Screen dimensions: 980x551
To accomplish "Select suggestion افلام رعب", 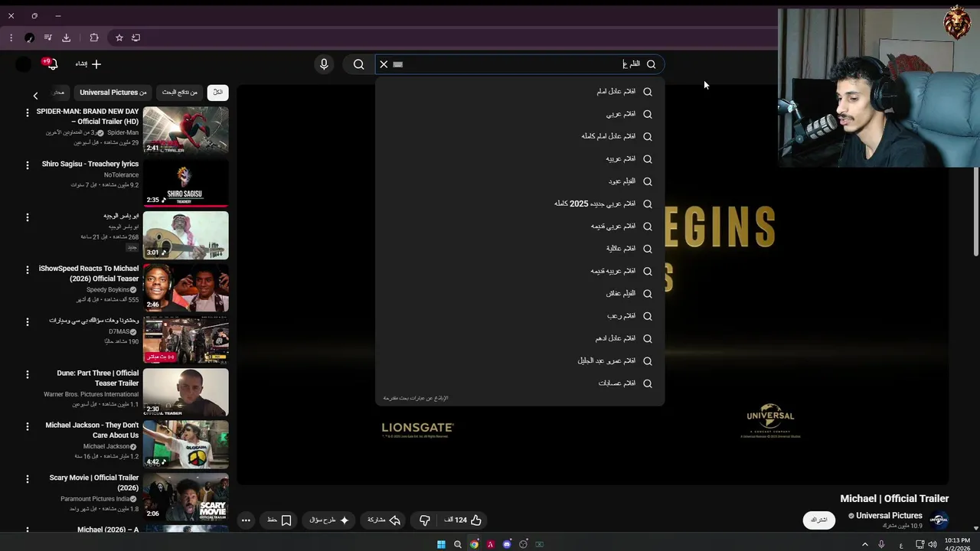I will 520,316.
